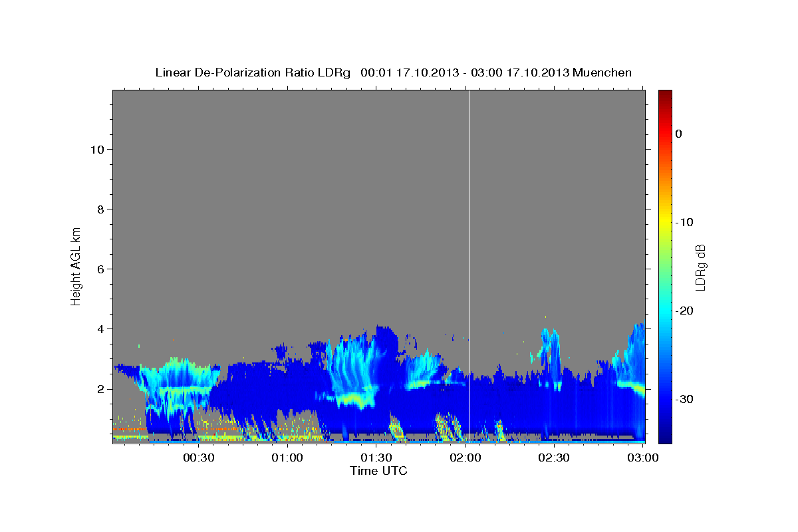Click the plot title containing 'Linear De-Polarization Ratio LDRg'
This screenshot has width=798, height=532.
pyautogui.click(x=393, y=72)
